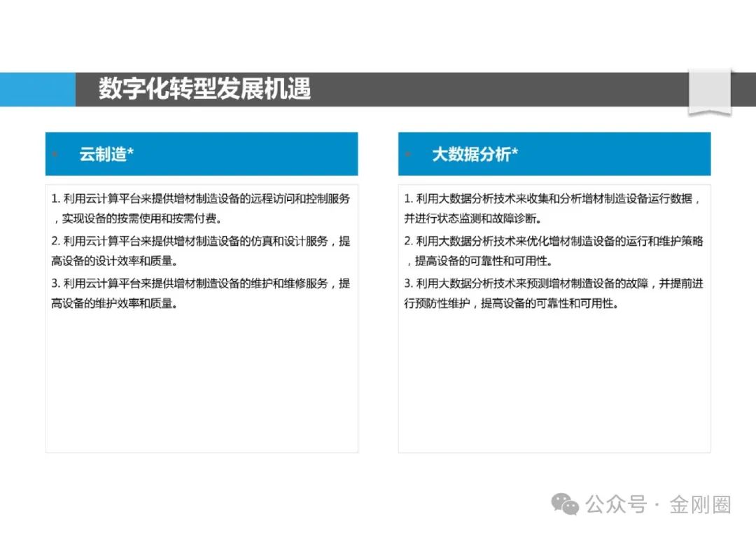
Task: Click the line 高设备的设计效率和质量。
Action: pos(114,261)
